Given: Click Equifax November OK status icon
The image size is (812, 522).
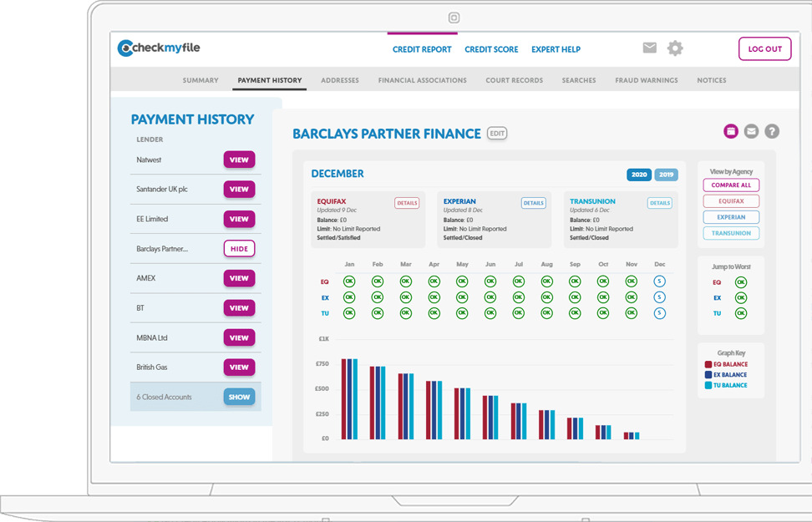Looking at the screenshot, I should 632,281.
